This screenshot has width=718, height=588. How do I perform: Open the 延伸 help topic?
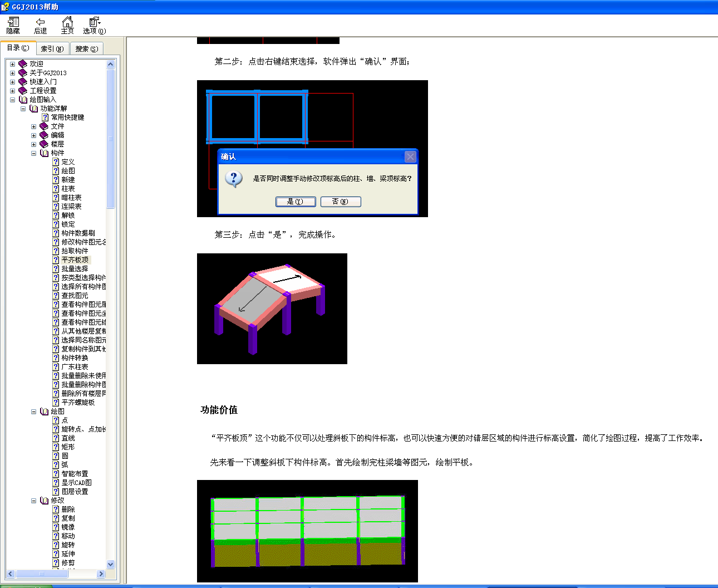[x=68, y=554]
